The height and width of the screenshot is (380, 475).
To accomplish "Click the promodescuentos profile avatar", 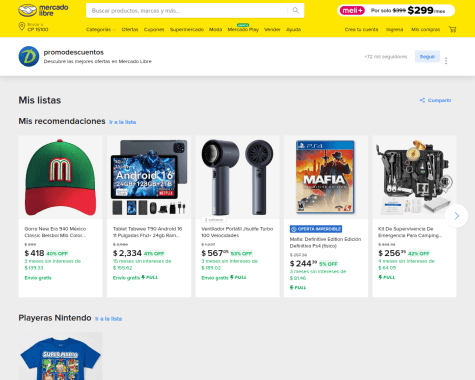I will (29, 56).
